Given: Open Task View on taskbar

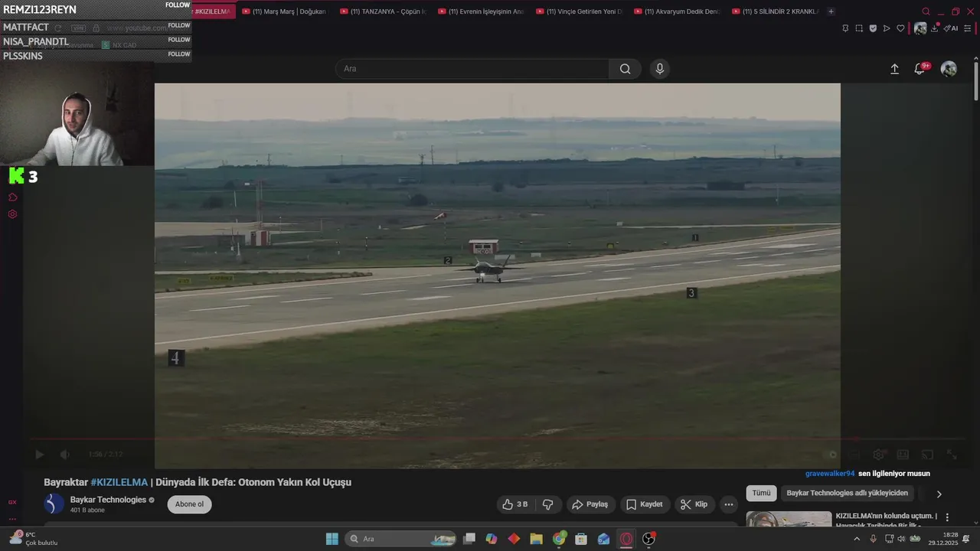Looking at the screenshot, I should 470,539.
